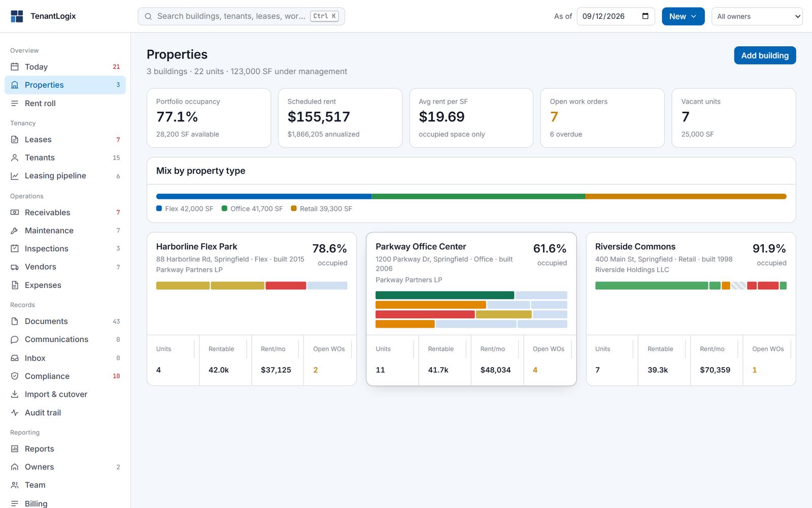This screenshot has width=812, height=508.
Task: Click the Reports chart icon
Action: pyautogui.click(x=15, y=449)
